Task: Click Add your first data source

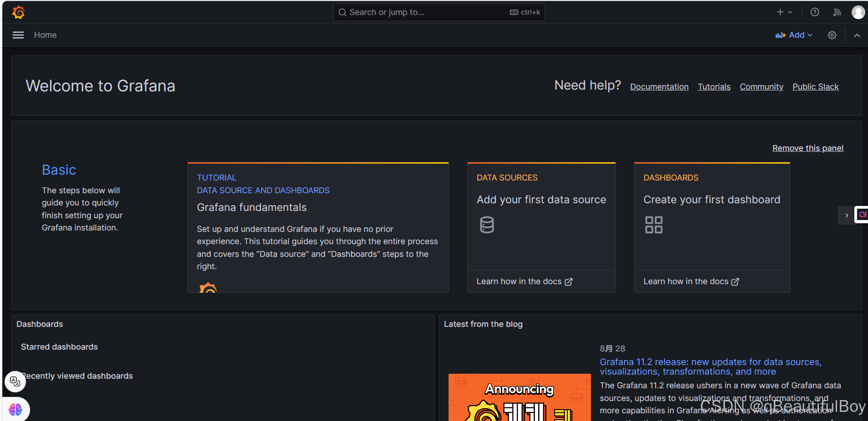Action: click(x=541, y=200)
